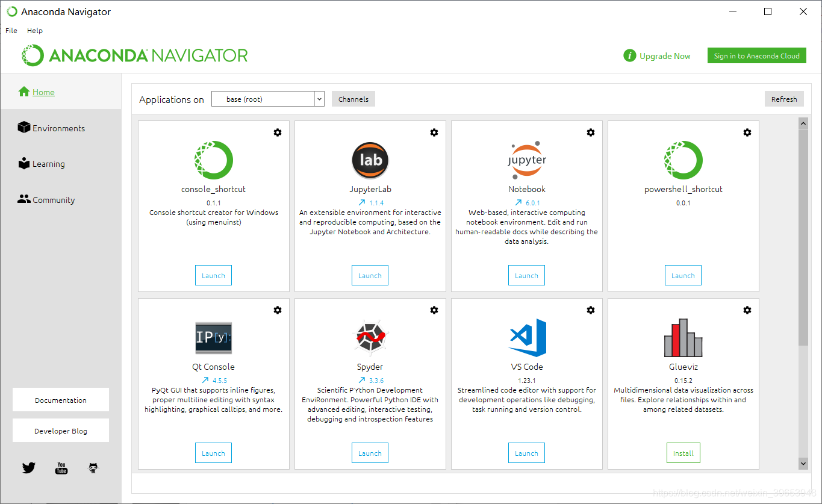Click Sign in to Anaconda Cloud
The width and height of the screenshot is (822, 504).
[x=757, y=56]
